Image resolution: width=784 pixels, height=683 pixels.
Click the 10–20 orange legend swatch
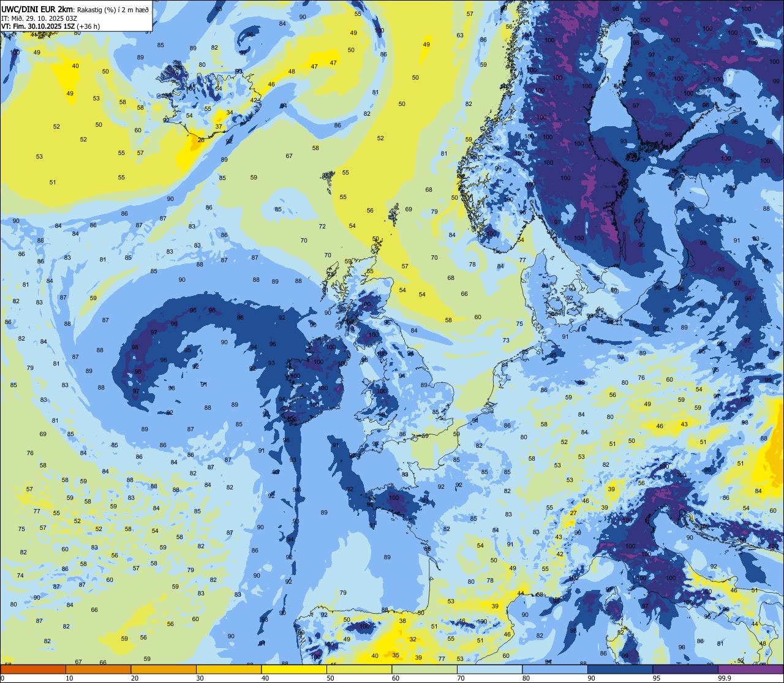98,670
